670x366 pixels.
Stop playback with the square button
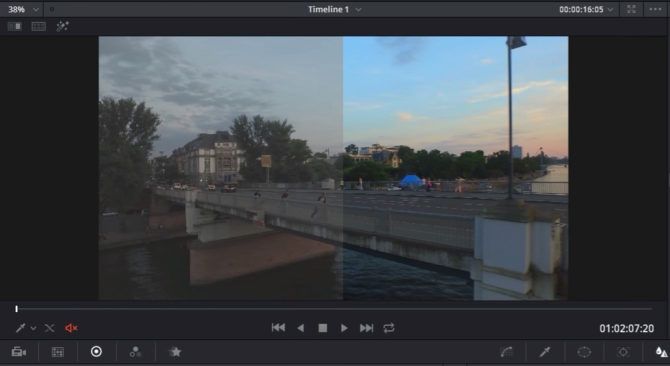click(x=323, y=328)
